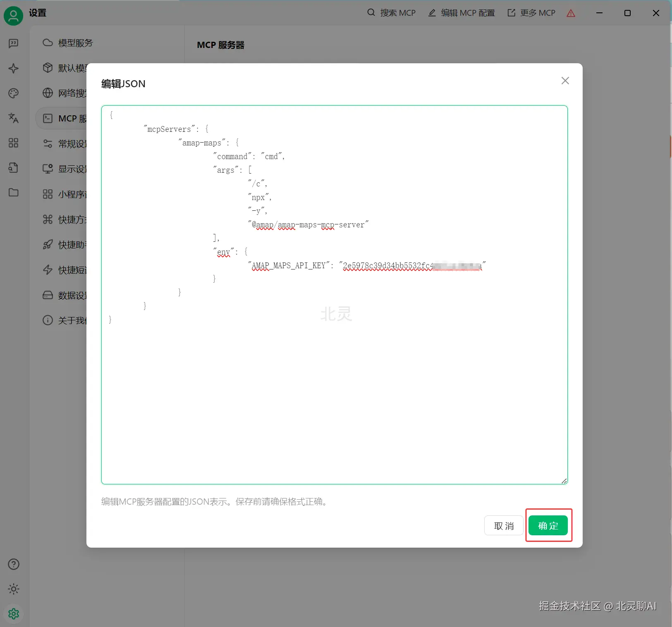The width and height of the screenshot is (672, 627).
Task: Open the chat assistant sidebar icon
Action: (14, 43)
